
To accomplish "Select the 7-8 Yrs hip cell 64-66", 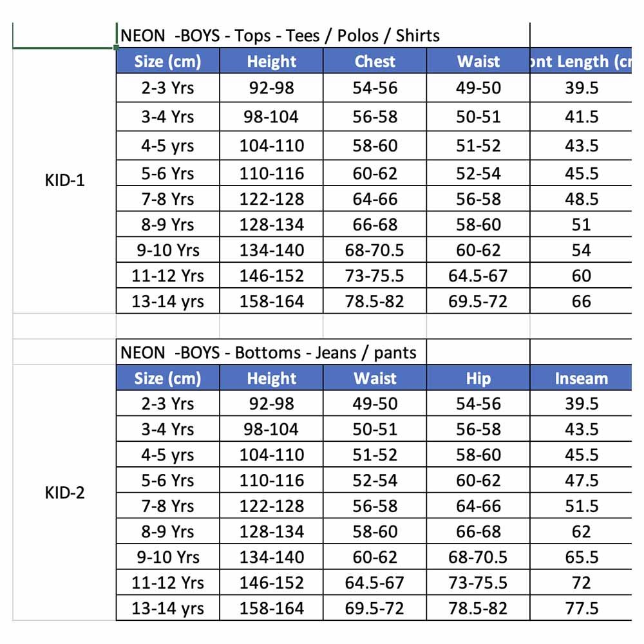I will click(478, 506).
